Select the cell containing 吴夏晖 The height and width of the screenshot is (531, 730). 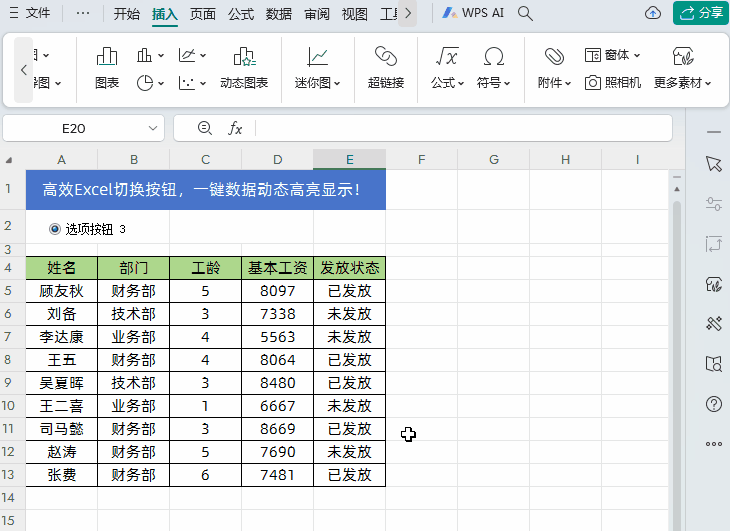(61, 383)
